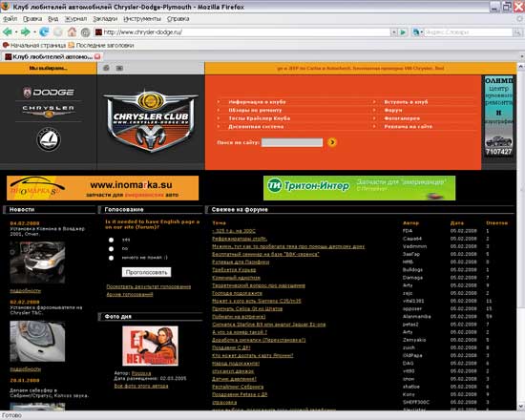This screenshot has height=420, width=525.
Task: Open forum topic mentioning Siemens C35
Action: tap(257, 301)
